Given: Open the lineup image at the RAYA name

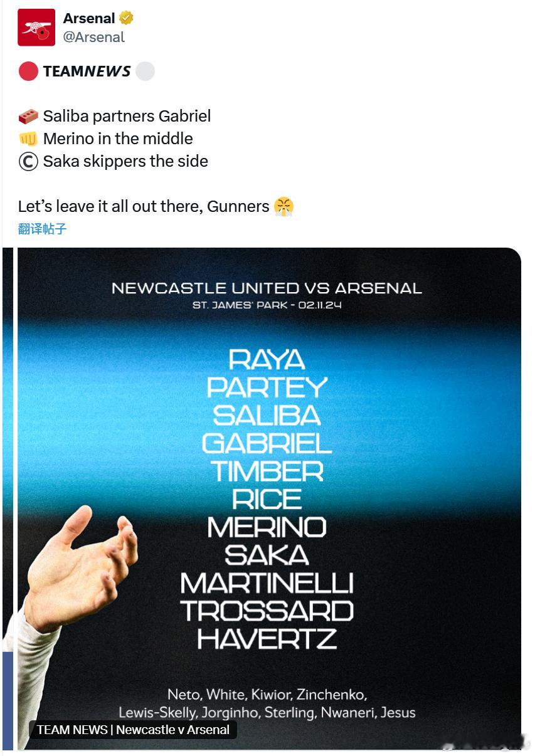Looking at the screenshot, I should click(267, 360).
